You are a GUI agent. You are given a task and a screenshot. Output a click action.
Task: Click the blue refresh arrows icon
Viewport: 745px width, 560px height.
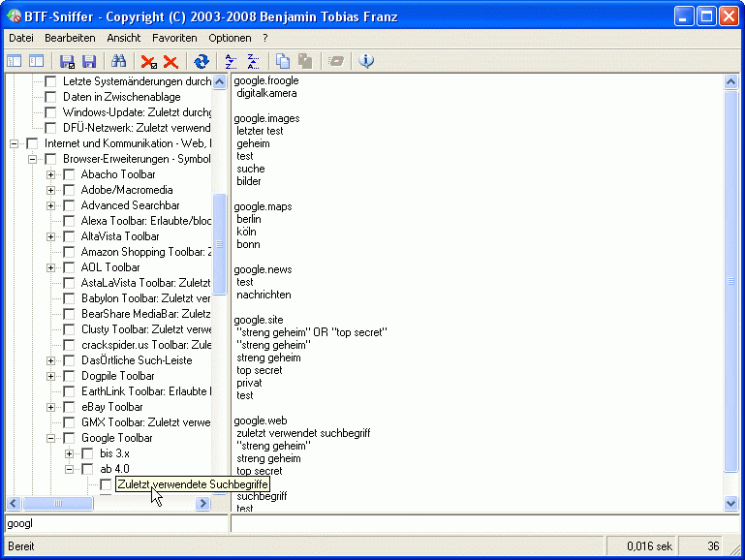[201, 61]
